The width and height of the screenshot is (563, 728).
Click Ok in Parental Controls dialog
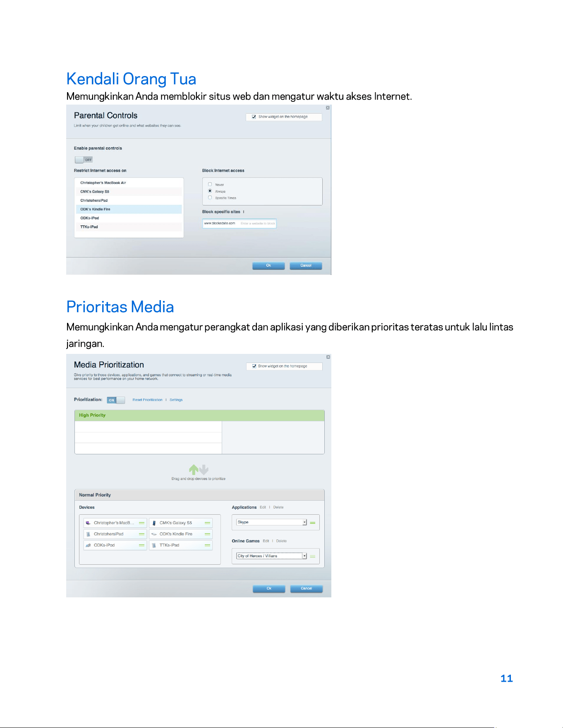[x=268, y=265]
